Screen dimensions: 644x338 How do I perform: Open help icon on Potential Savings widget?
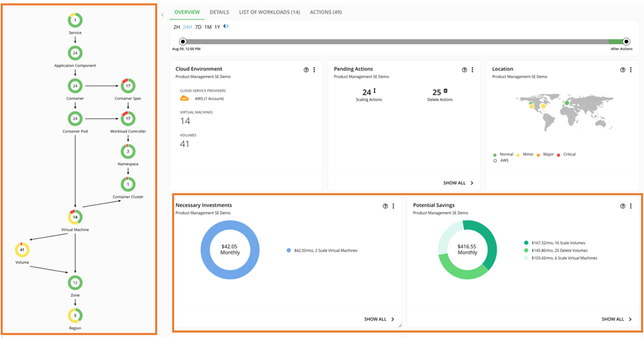tap(622, 206)
